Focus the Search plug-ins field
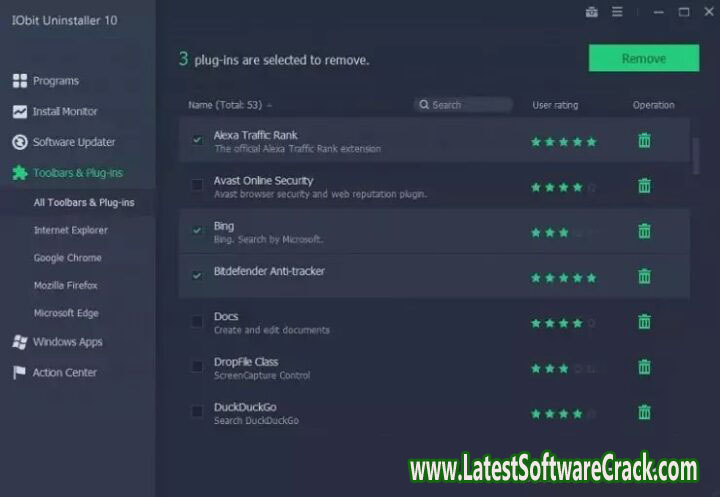 pos(463,105)
